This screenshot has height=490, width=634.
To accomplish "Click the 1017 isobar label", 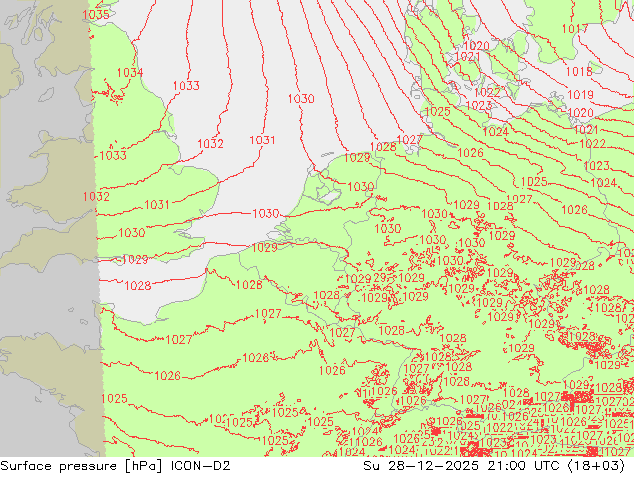I will (x=575, y=29).
